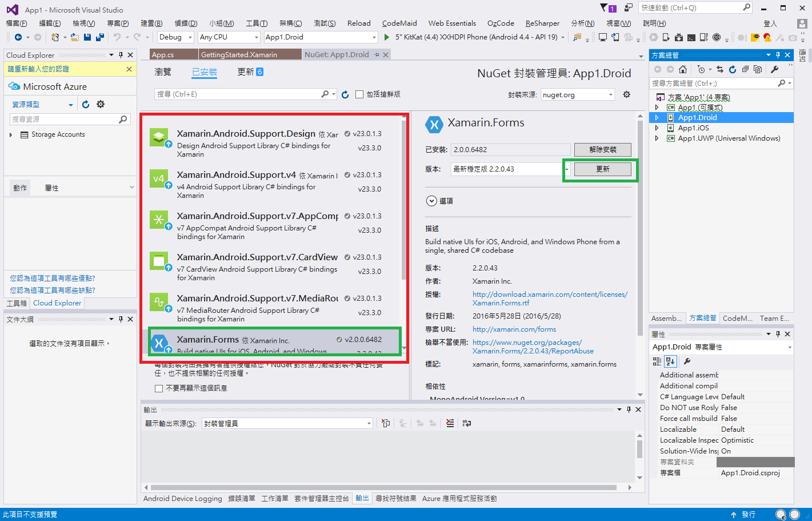Open the Web Essentials menu
This screenshot has width=812, height=521.
[452, 23]
